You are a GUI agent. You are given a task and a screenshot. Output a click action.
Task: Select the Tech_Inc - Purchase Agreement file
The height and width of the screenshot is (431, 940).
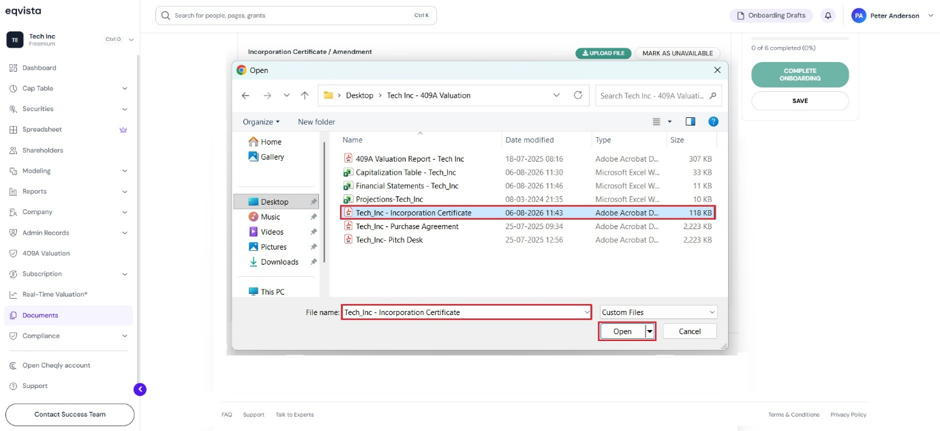[x=528, y=227]
